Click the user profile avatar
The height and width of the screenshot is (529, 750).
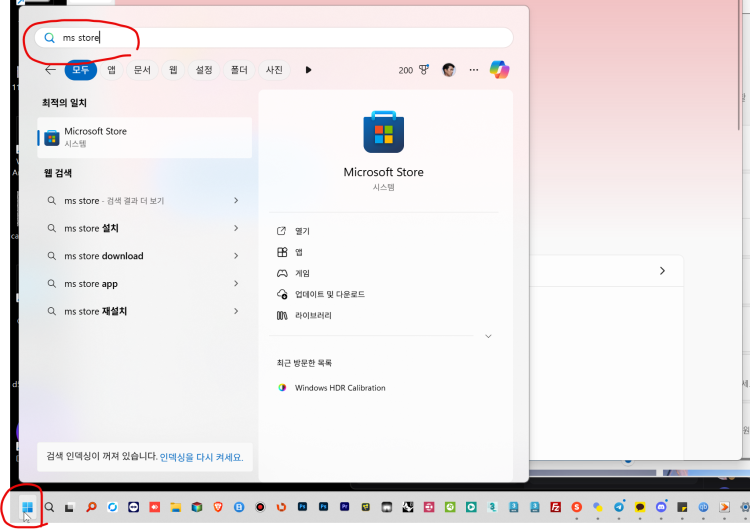click(x=449, y=70)
